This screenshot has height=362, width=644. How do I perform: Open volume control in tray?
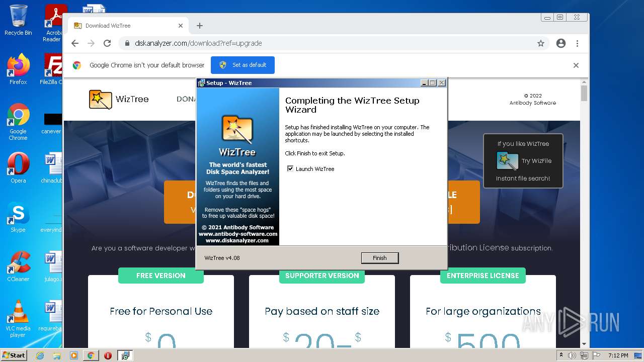point(572,355)
